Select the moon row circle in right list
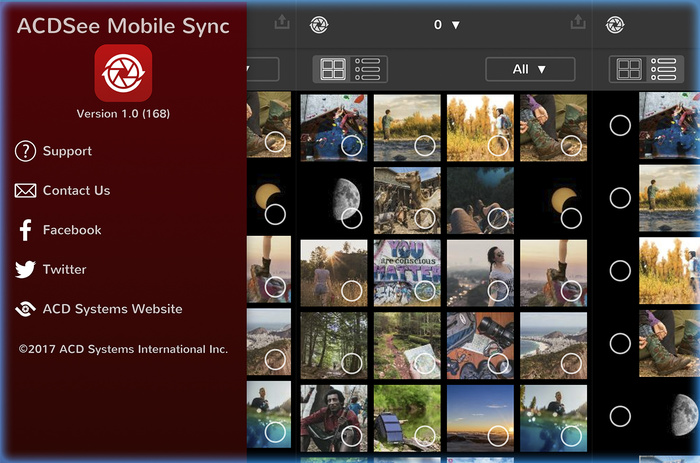This screenshot has height=463, width=700. 620,416
